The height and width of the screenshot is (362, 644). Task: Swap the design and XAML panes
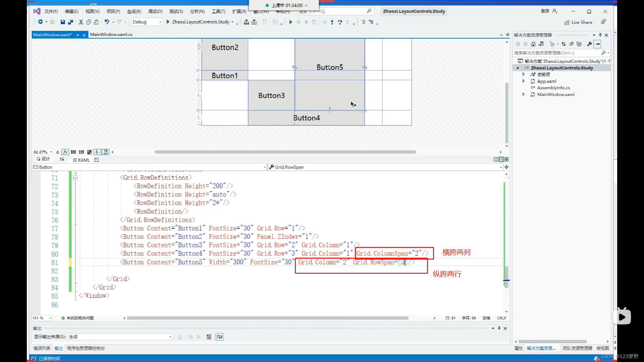click(x=62, y=160)
